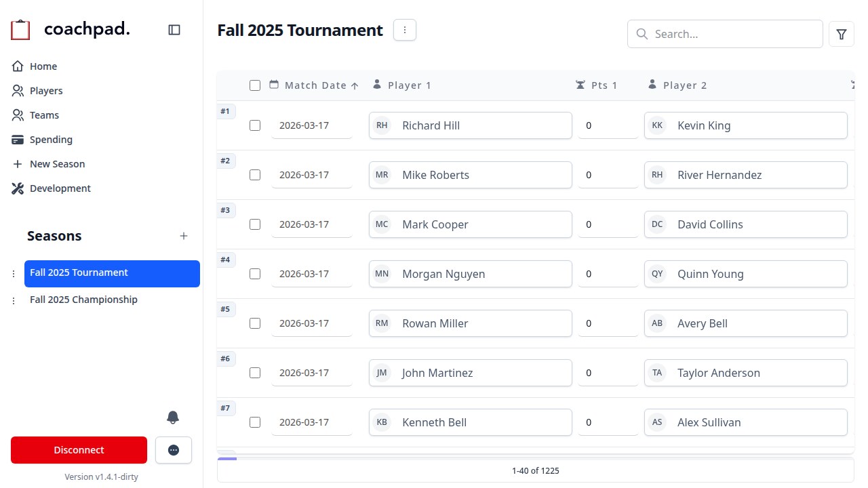Open the Spending section icon
This screenshot has height=488, width=868.
(x=18, y=139)
